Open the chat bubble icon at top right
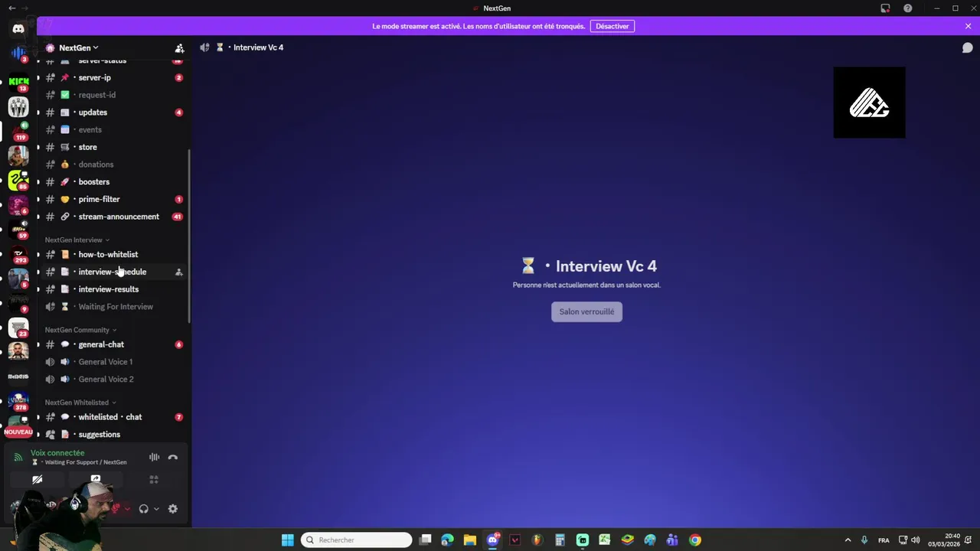 click(x=968, y=47)
